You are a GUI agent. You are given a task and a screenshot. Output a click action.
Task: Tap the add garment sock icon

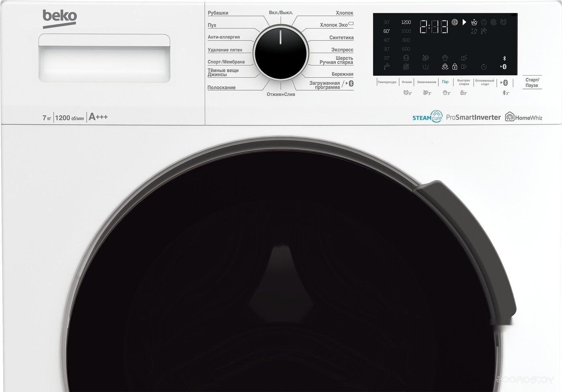pyautogui.click(x=474, y=31)
